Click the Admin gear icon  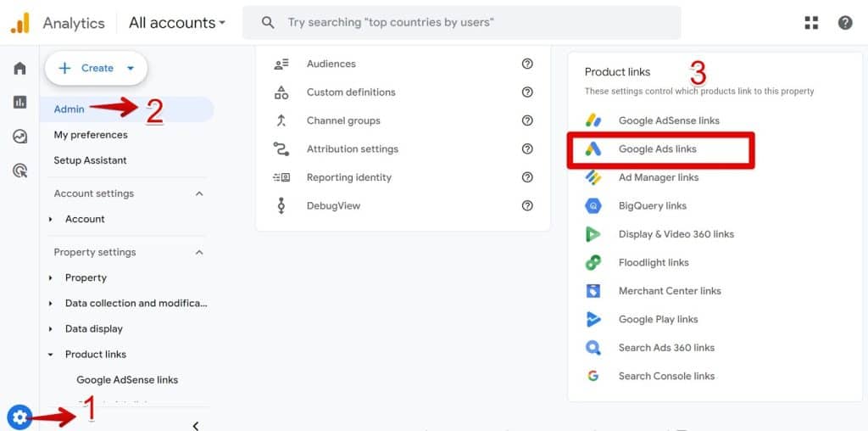(19, 417)
